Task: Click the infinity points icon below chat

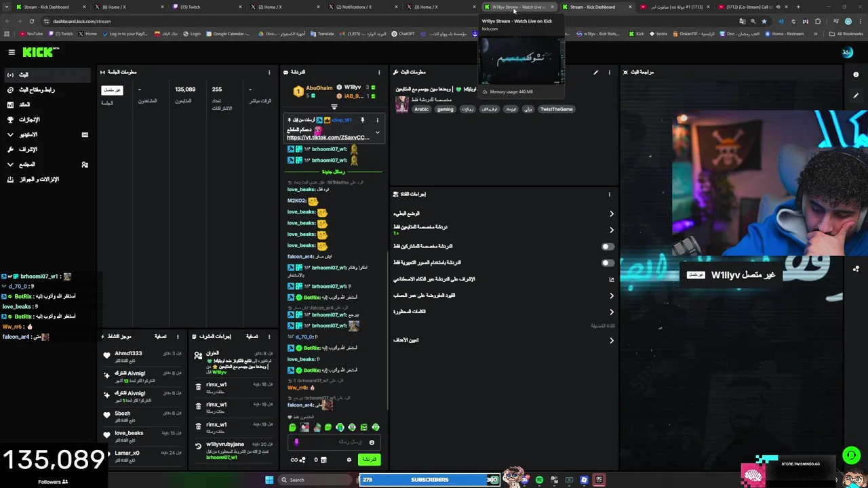Action: tap(298, 460)
